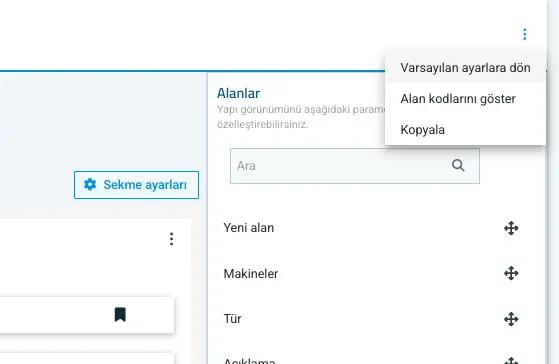Image resolution: width=559 pixels, height=364 pixels.
Task: Click the 'Alanlar' panel heading
Action: click(238, 93)
